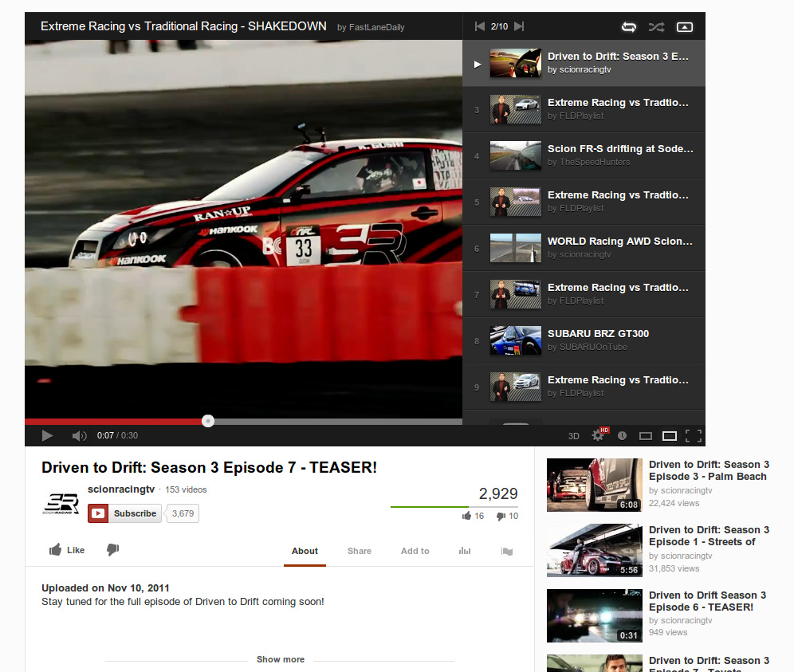Viewport: 794px width, 672px height.
Task: Open Driven to Drift Episode 1 Streets title
Action: pos(709,536)
